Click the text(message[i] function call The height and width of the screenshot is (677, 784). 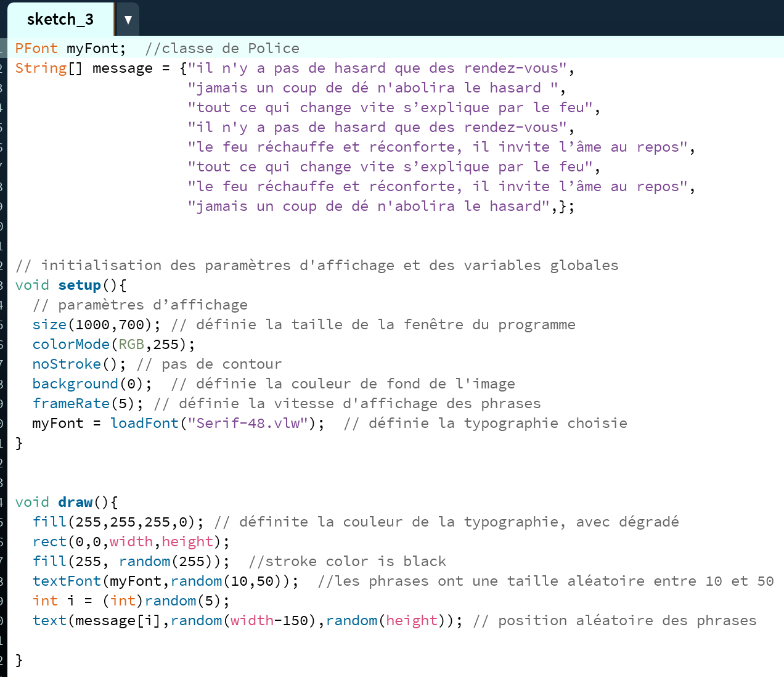49,621
